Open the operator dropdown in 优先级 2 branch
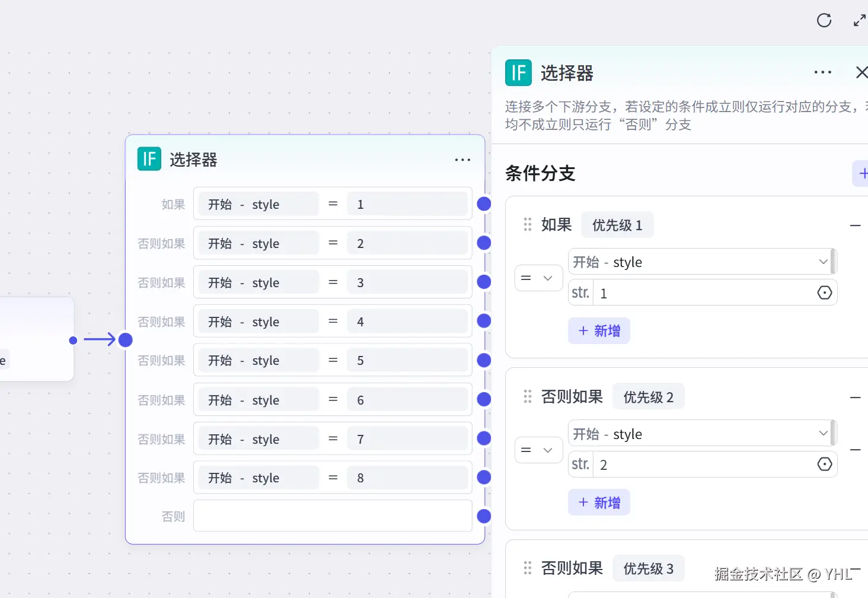 coord(538,450)
